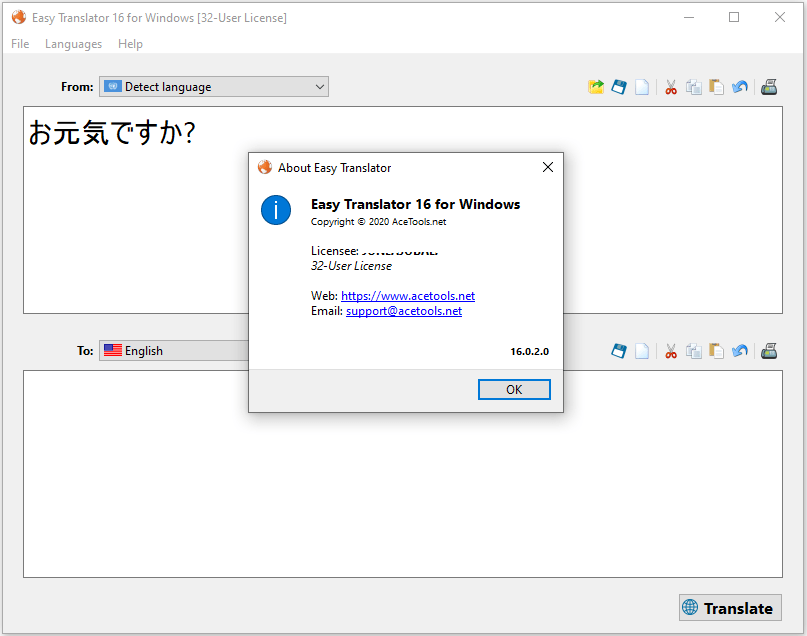The image size is (807, 636).
Task: Click the "Easy Translator 16 for Windows" heading
Action: 415,204
